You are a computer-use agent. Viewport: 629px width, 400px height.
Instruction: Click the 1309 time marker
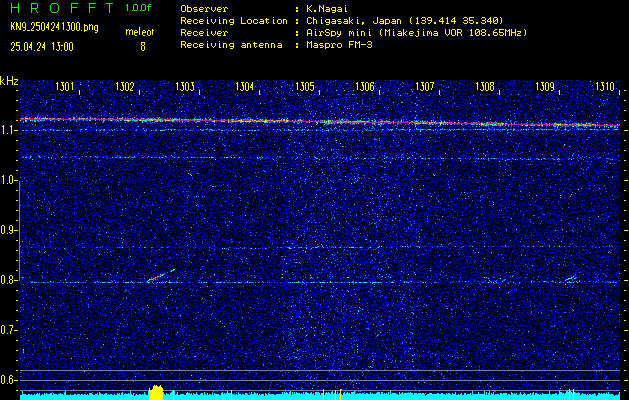(x=545, y=87)
